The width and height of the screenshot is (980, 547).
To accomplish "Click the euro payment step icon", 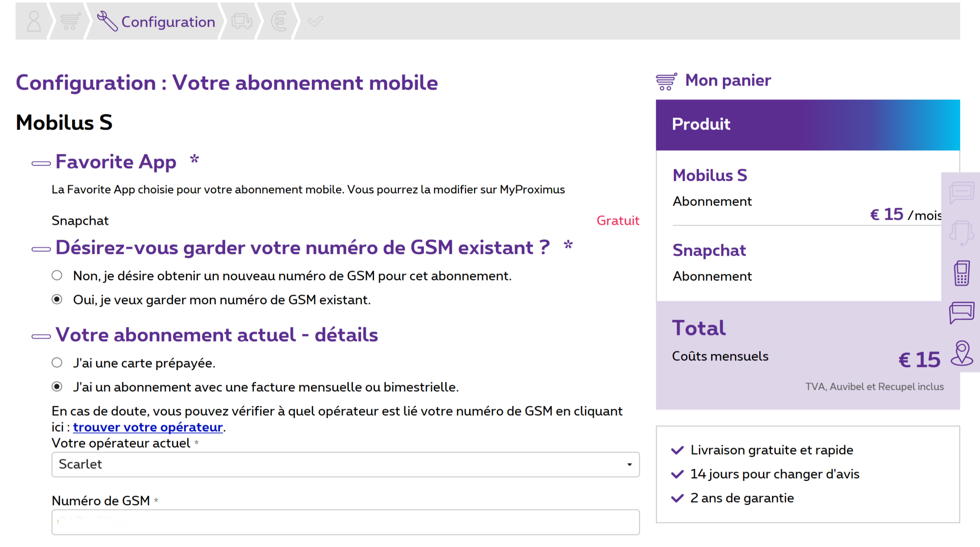I will tap(279, 21).
